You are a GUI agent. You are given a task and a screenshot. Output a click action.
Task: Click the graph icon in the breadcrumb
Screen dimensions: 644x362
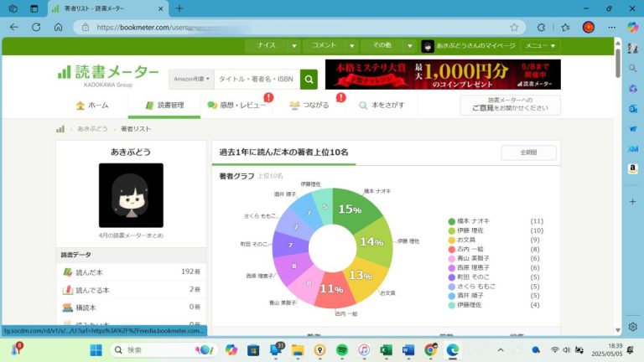61,129
